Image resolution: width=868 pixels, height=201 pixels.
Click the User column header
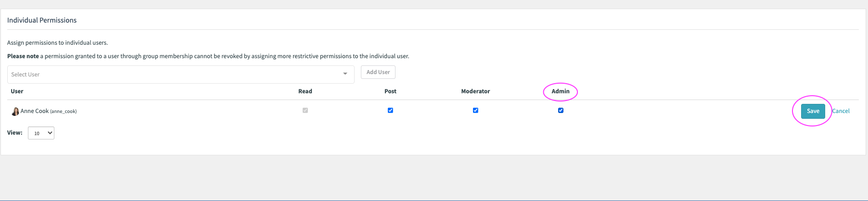[x=17, y=91]
